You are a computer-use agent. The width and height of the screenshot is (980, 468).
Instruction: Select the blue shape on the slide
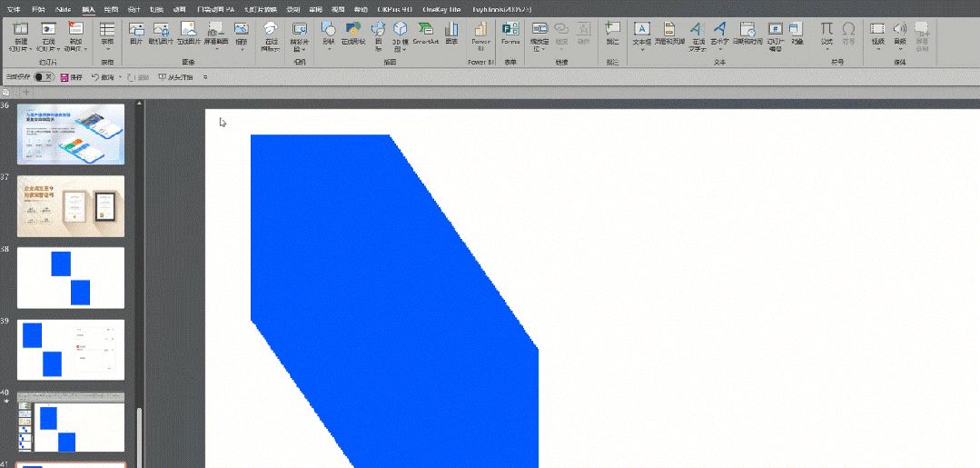(x=394, y=300)
